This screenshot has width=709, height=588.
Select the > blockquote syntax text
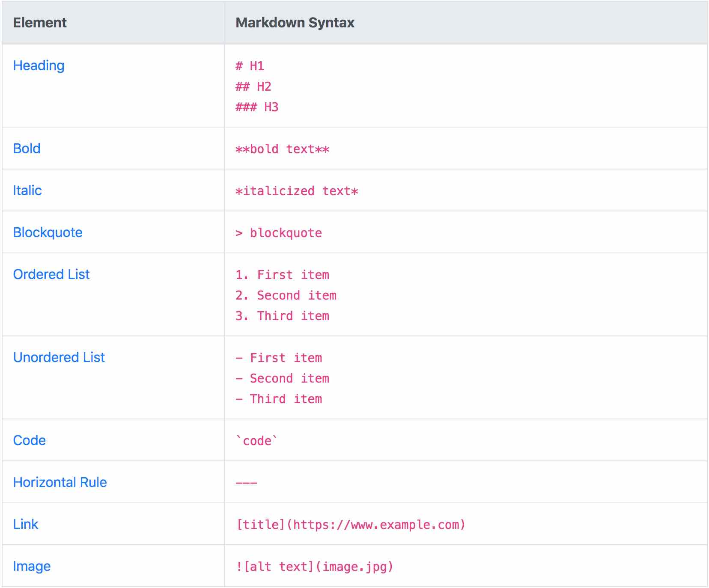[278, 232]
